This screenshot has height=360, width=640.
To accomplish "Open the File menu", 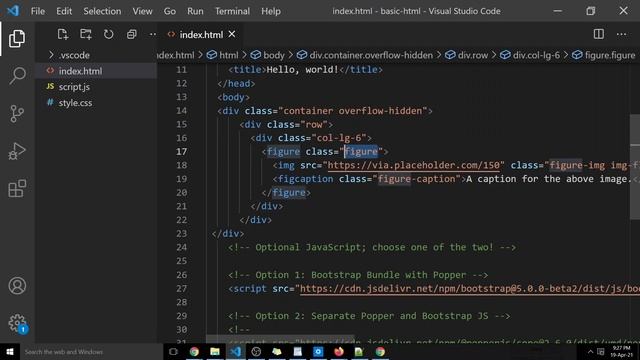I will point(38,11).
